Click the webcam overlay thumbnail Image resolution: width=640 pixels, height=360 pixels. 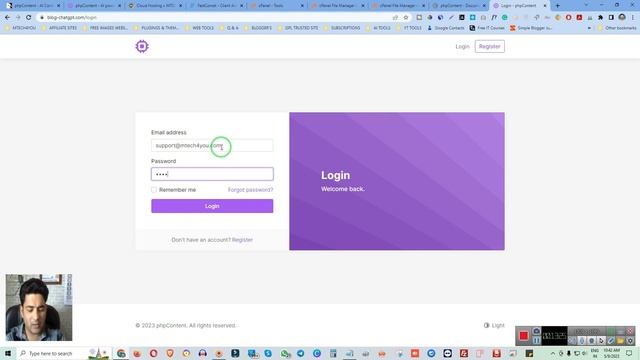point(39,307)
